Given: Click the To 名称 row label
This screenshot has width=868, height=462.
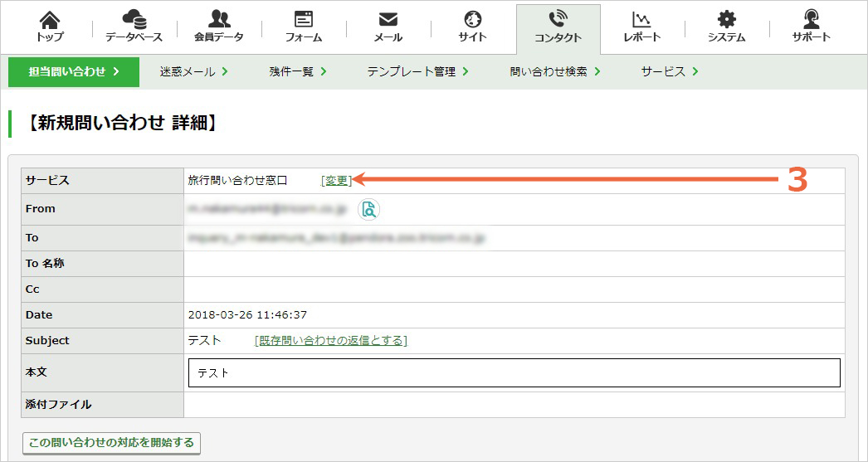Looking at the screenshot, I should (x=45, y=264).
